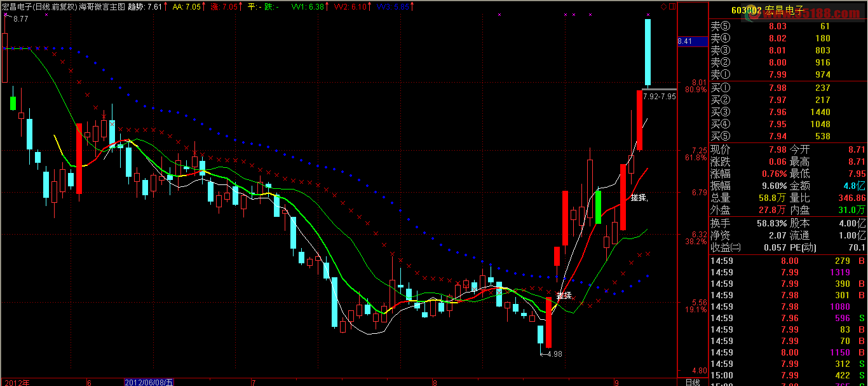Select the 2012/06/08 date marker on time axis

coord(149,382)
